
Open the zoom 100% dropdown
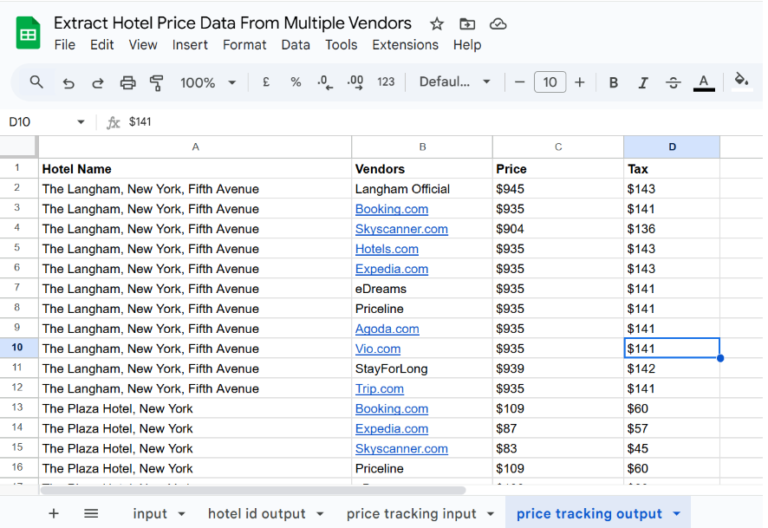[x=208, y=83]
